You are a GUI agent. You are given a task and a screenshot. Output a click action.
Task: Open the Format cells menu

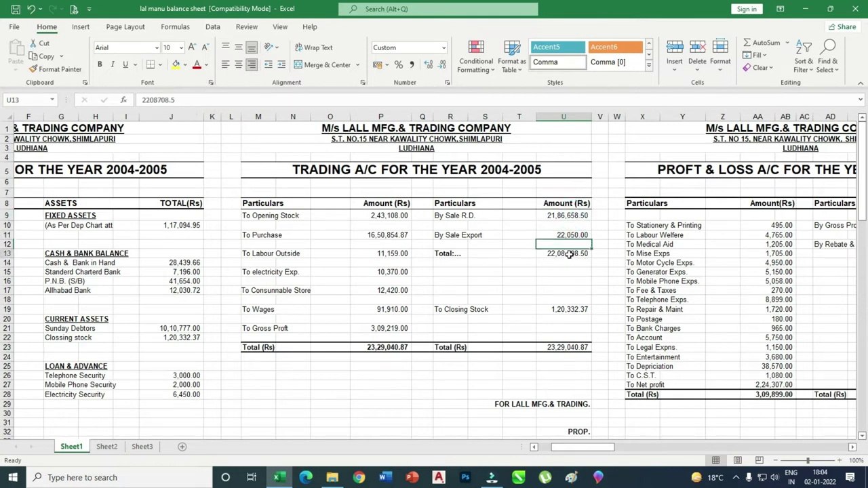click(x=720, y=56)
